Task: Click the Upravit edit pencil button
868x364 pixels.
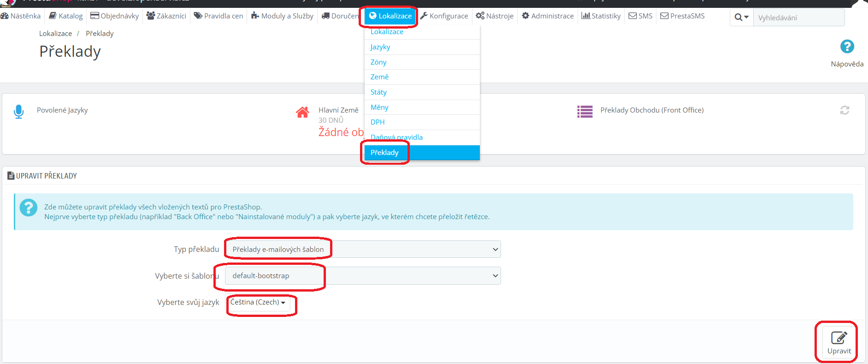Action: (x=838, y=342)
